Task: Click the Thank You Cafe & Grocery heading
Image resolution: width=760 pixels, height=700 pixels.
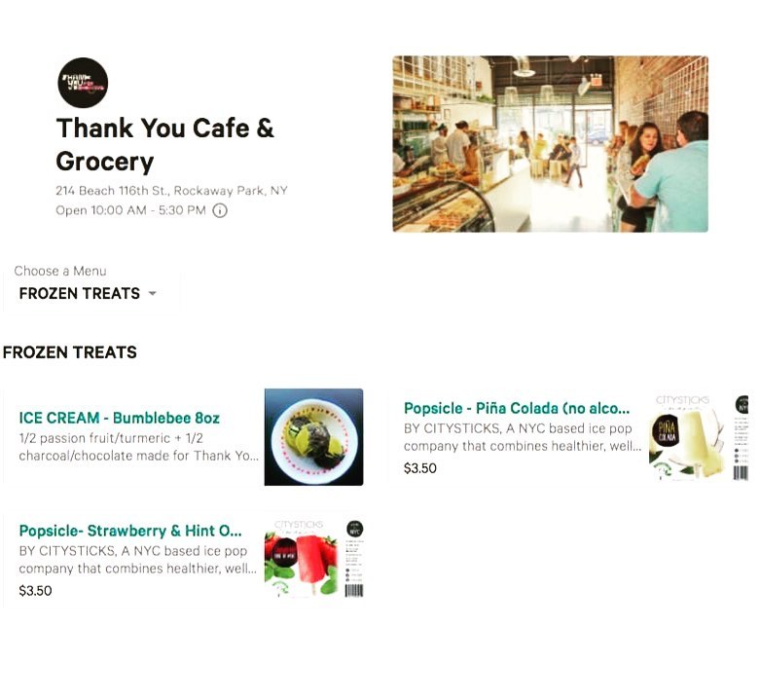Action: (164, 144)
